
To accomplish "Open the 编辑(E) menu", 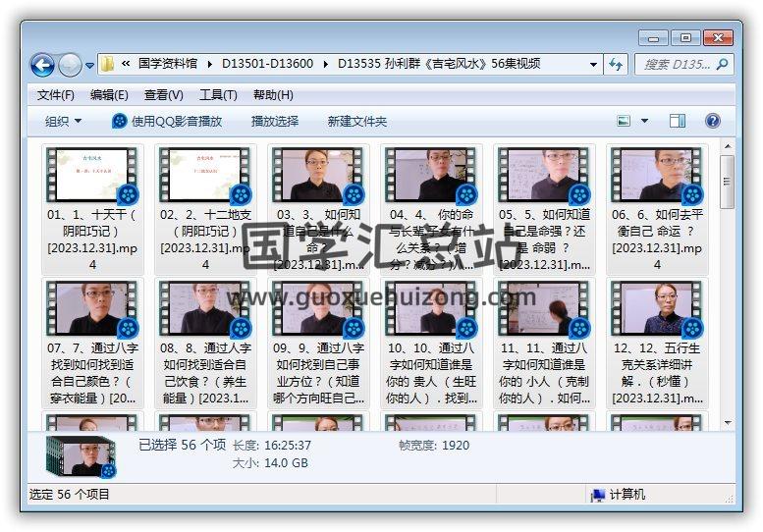I will pyautogui.click(x=109, y=95).
